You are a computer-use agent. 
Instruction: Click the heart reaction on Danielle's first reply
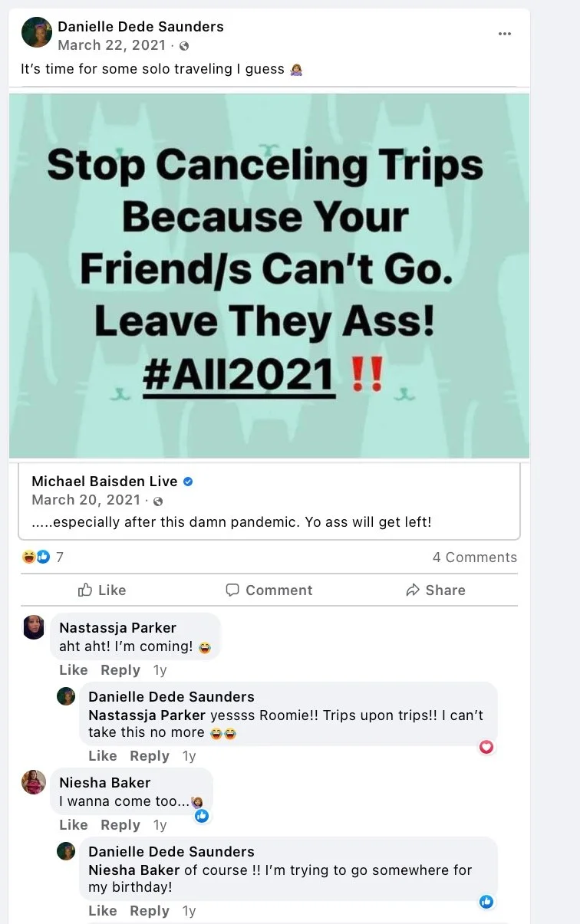486,747
